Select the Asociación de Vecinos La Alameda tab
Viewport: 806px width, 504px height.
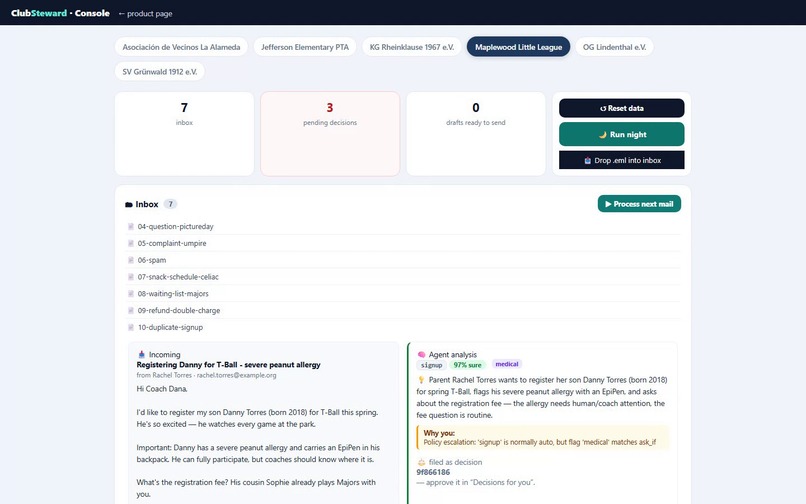coord(181,47)
